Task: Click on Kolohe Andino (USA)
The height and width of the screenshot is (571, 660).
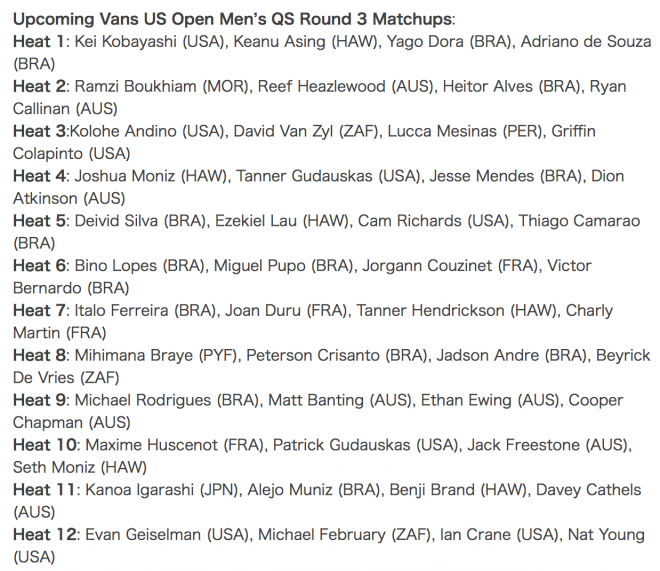Action: (x=147, y=131)
